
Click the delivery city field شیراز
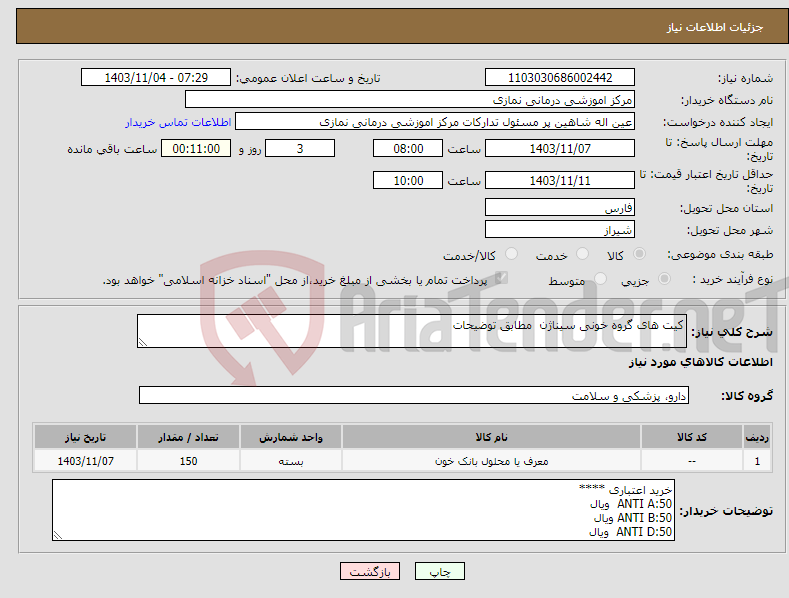pos(560,230)
